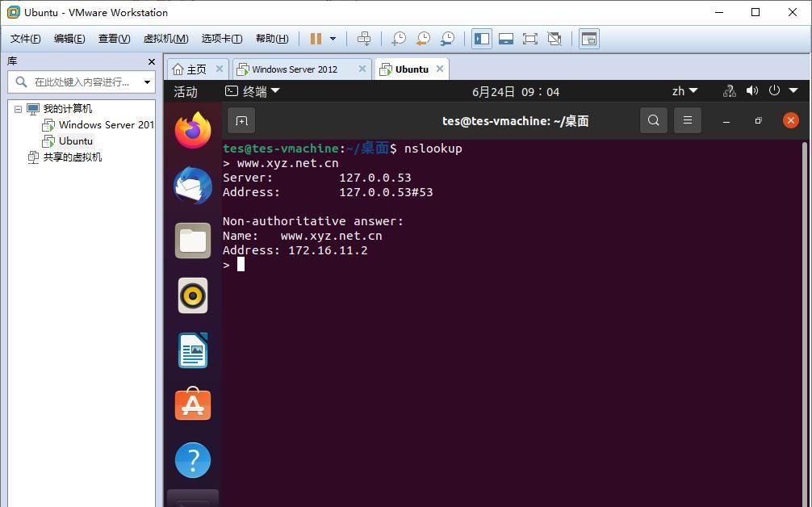Open the volume control in the top bar

coord(751,90)
